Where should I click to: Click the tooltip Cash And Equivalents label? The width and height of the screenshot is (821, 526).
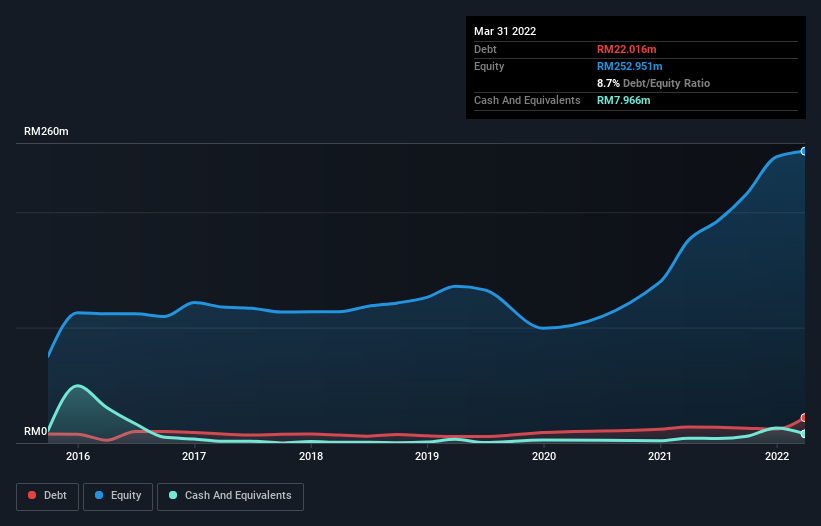527,100
